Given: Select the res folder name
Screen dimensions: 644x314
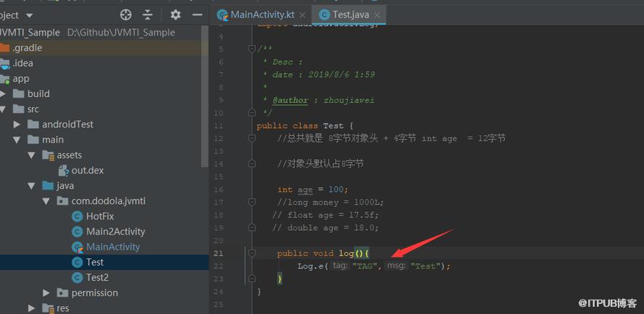Looking at the screenshot, I should coord(63,308).
